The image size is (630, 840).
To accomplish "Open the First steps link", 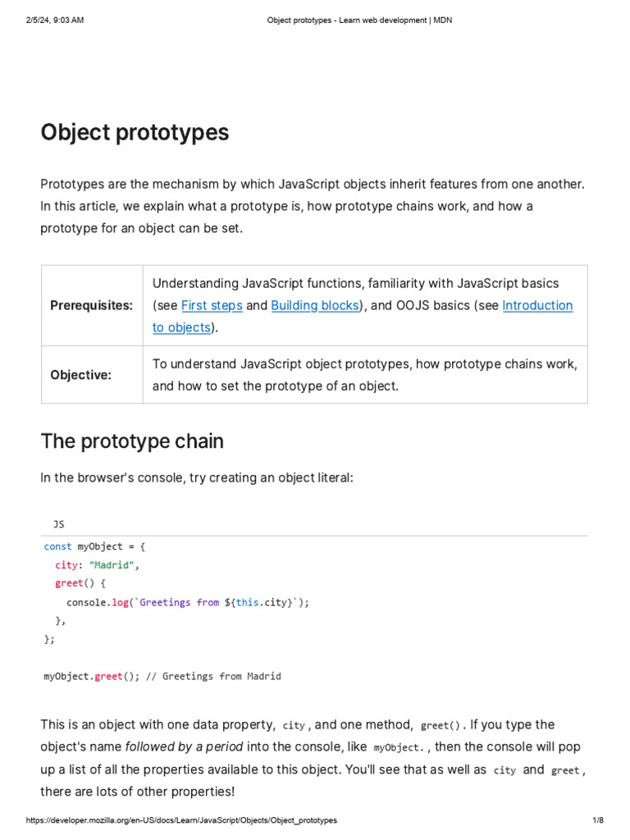I will click(212, 305).
